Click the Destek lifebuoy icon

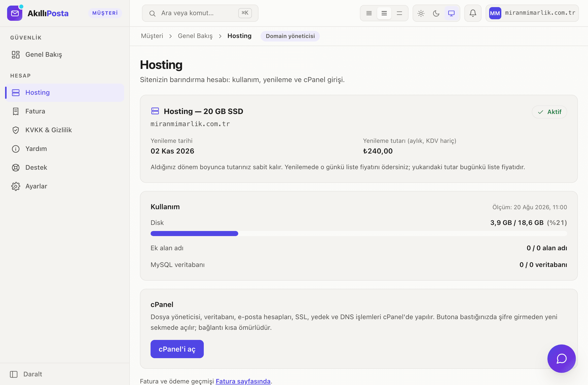(16, 168)
